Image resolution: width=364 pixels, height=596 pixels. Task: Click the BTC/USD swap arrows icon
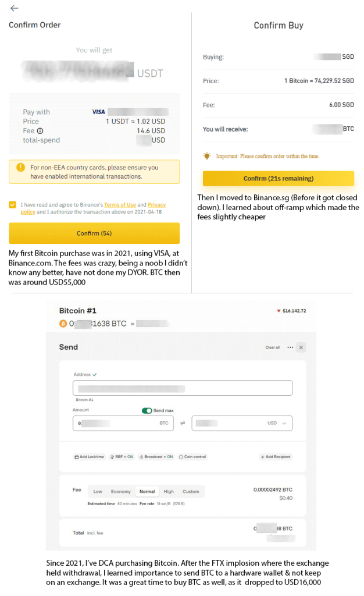[x=183, y=423]
